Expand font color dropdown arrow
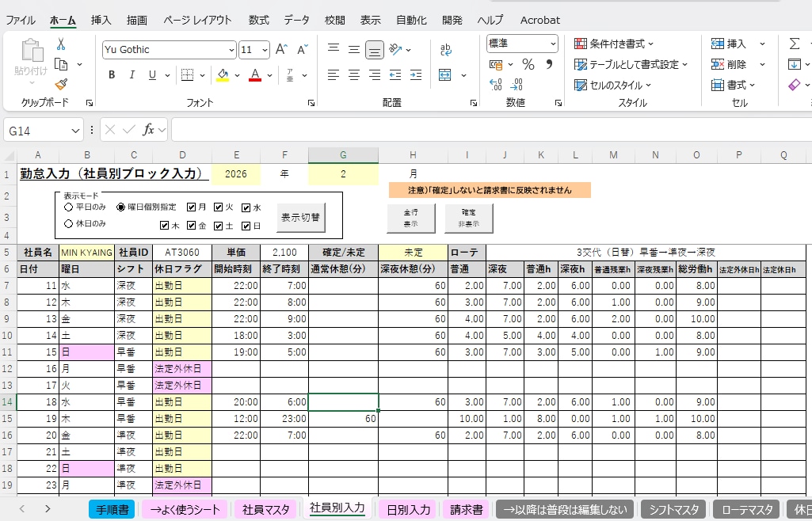 point(269,75)
